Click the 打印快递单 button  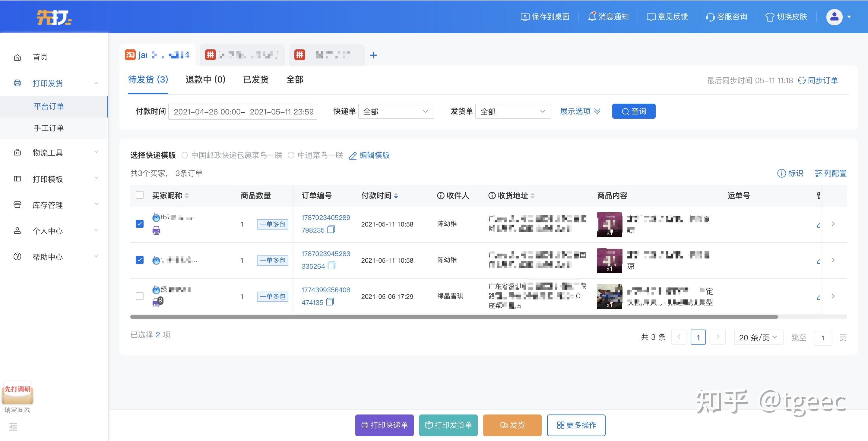[384, 425]
